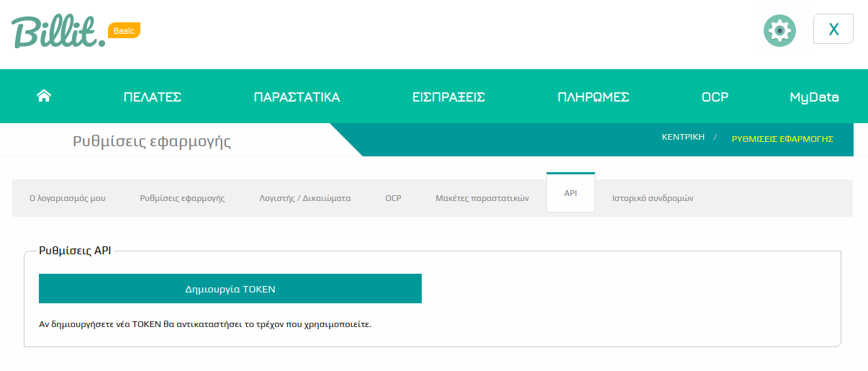Open MyData in the main navigation
868x371 pixels.
pyautogui.click(x=814, y=97)
